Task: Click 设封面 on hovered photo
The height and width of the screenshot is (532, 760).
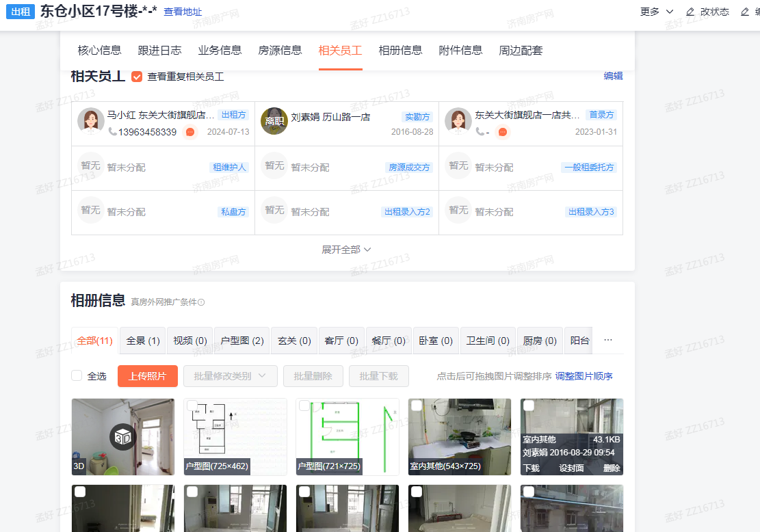Action: pyautogui.click(x=571, y=468)
